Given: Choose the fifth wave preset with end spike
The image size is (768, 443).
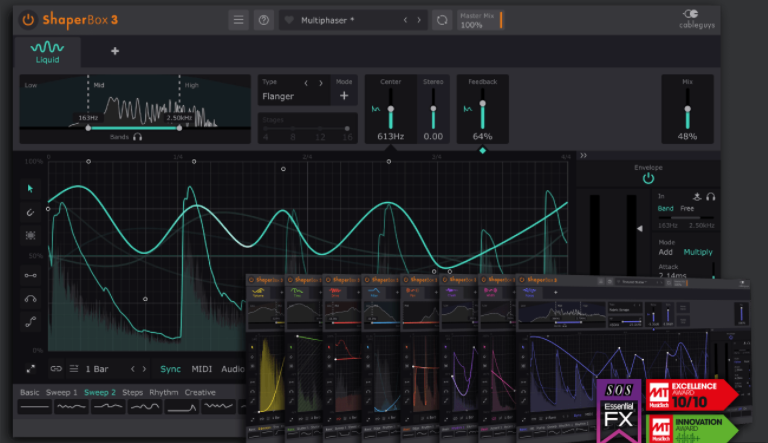Looking at the screenshot, I should click(x=182, y=407).
